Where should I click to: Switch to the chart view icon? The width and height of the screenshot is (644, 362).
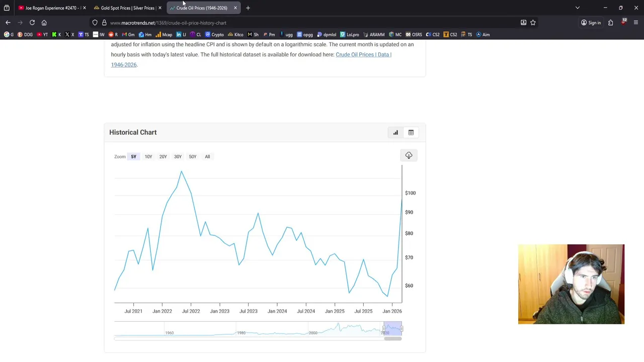click(x=395, y=133)
